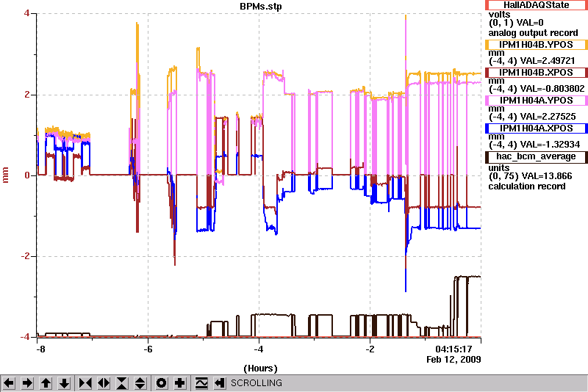Click the 'volts' unit label under HallADAQState

coord(499,15)
